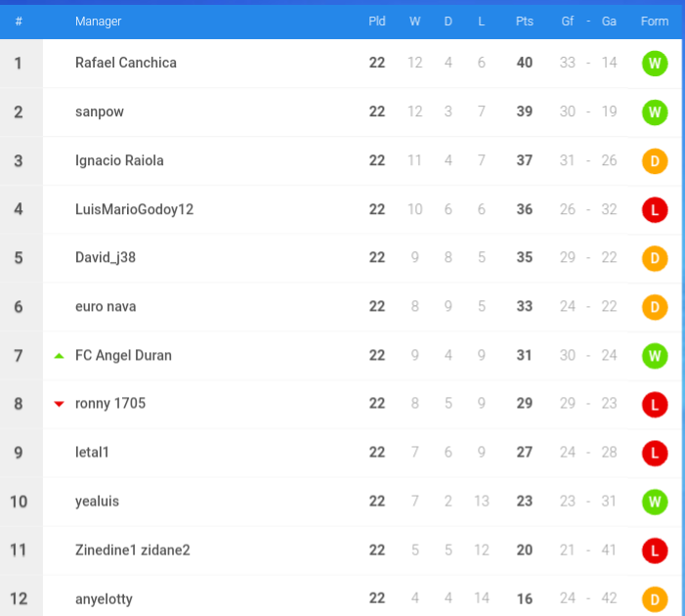Click yealuis's green W form badge
This screenshot has width=685, height=616.
tap(655, 502)
